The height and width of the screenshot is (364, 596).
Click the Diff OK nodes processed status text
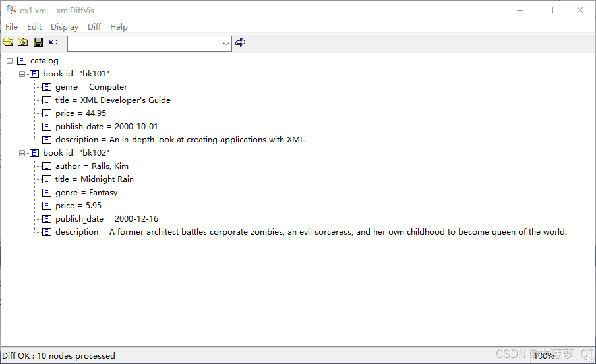point(59,356)
